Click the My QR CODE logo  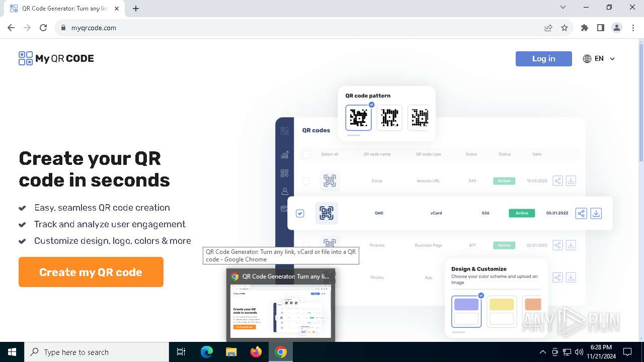[56, 58]
